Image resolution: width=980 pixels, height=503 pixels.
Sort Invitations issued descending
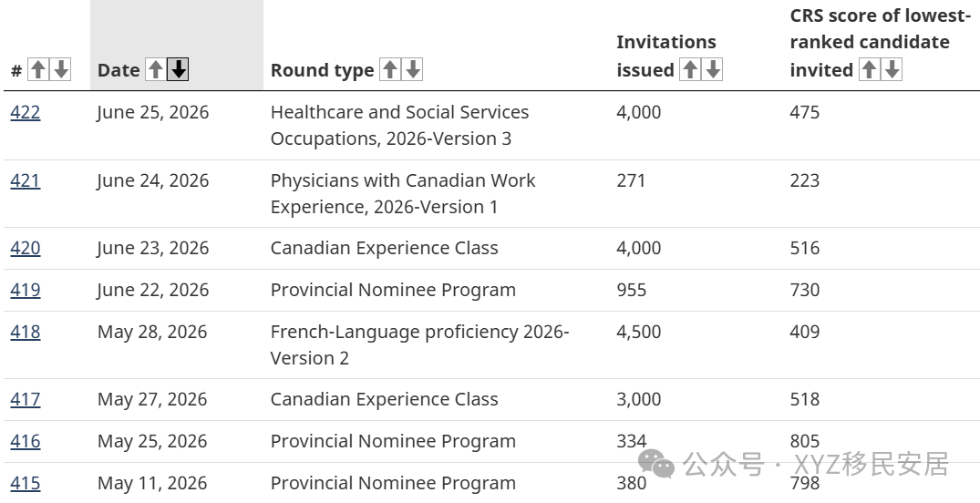click(713, 69)
